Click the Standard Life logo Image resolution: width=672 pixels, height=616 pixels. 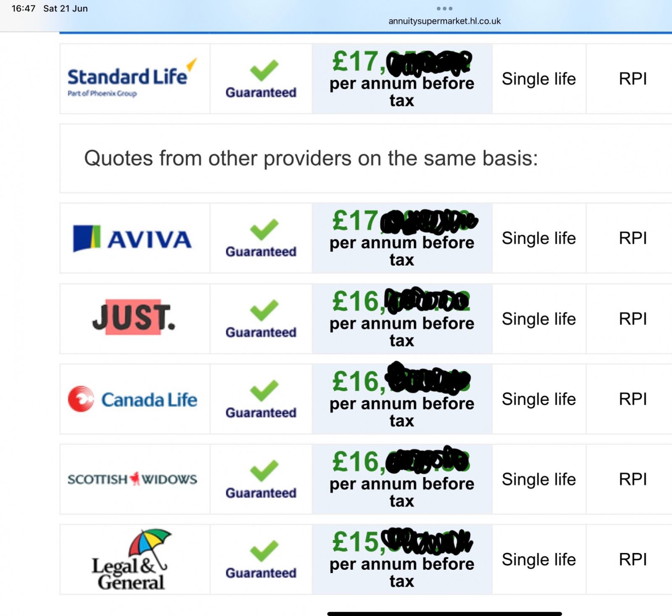(x=132, y=79)
